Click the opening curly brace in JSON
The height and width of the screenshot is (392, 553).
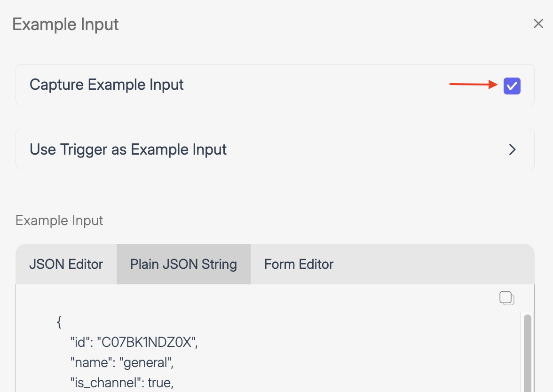click(x=59, y=322)
